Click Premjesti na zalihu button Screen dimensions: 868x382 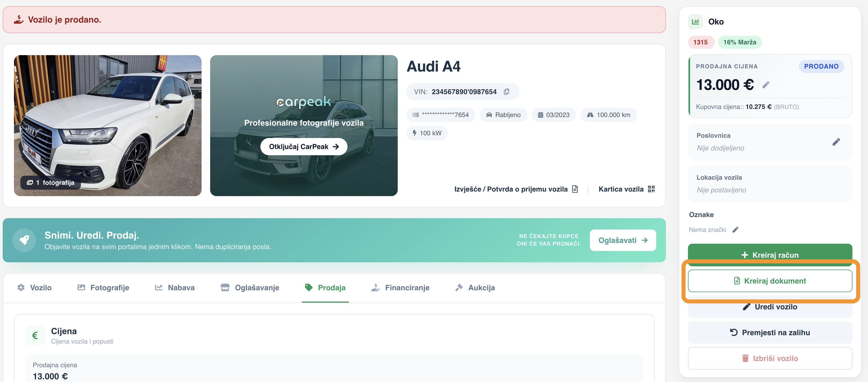pos(770,333)
